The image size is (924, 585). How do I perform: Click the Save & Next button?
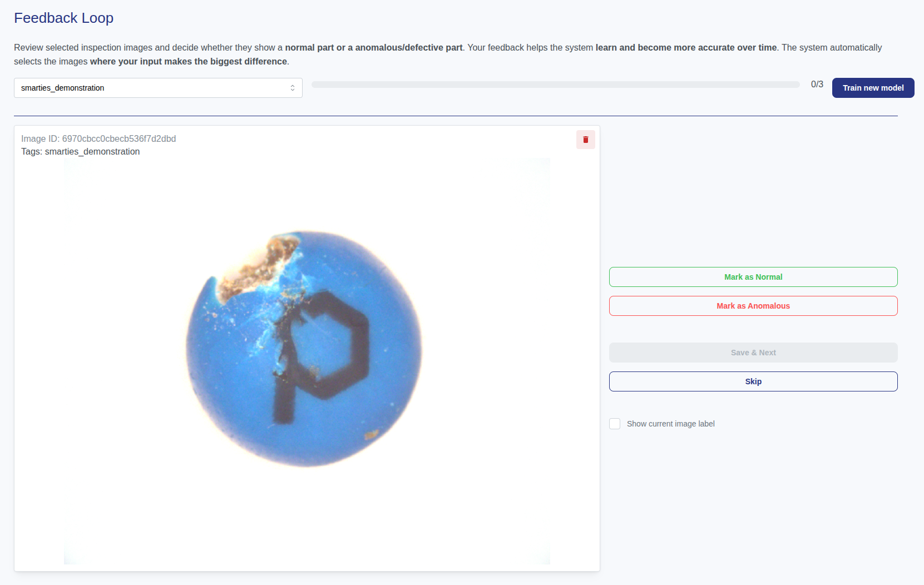point(753,353)
